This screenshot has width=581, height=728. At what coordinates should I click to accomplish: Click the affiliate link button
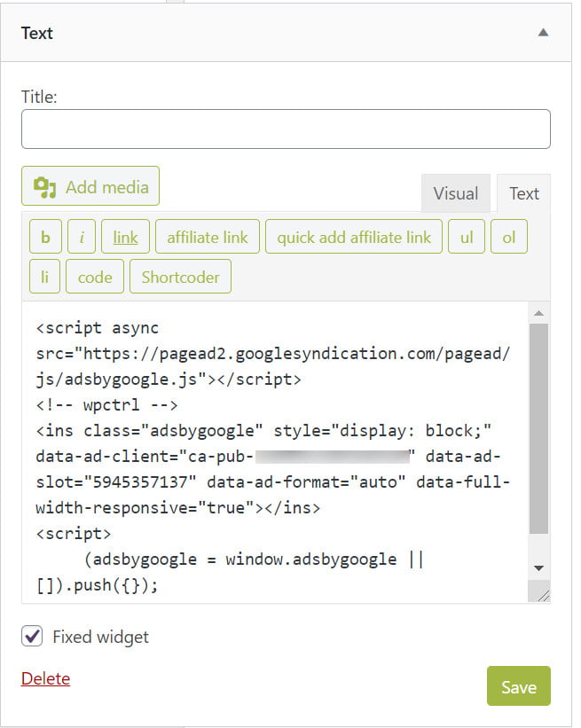pos(208,237)
